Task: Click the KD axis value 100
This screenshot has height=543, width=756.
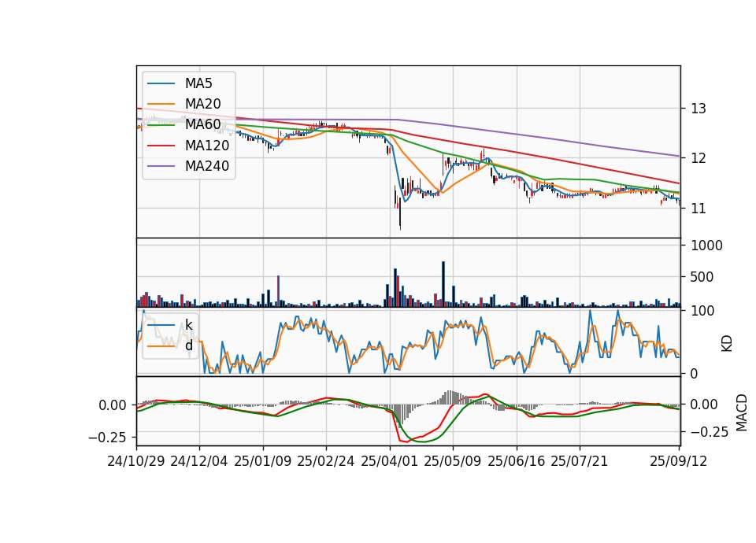Action: [702, 311]
